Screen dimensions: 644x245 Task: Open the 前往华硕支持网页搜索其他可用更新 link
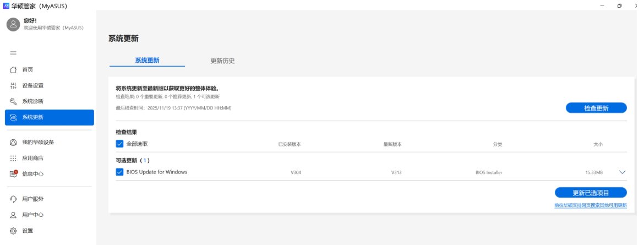pyautogui.click(x=591, y=205)
